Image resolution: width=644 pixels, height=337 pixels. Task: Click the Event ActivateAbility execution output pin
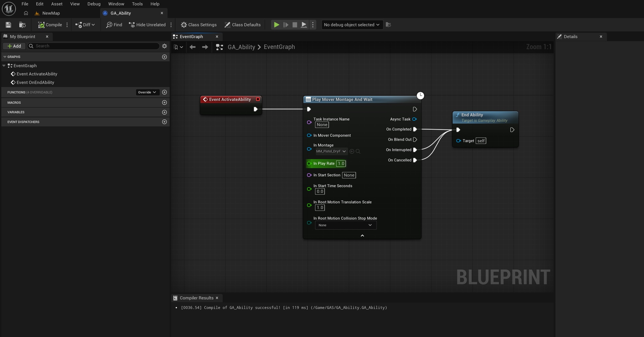point(255,109)
